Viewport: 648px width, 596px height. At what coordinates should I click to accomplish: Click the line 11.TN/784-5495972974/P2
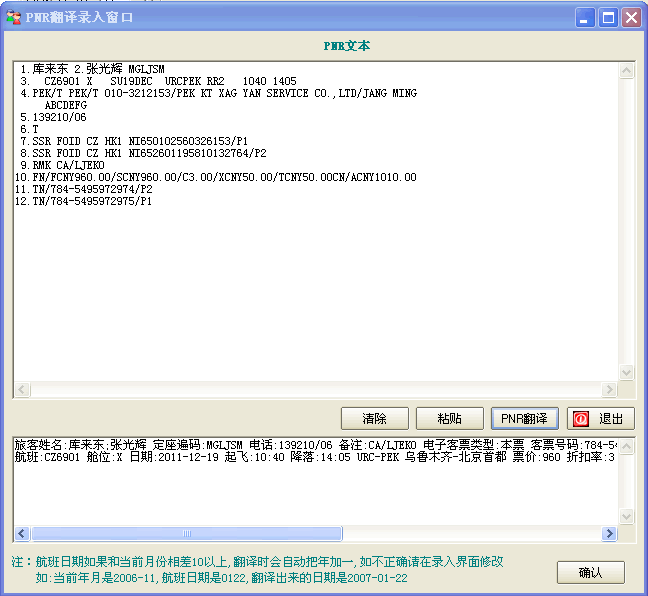[x=84, y=189]
